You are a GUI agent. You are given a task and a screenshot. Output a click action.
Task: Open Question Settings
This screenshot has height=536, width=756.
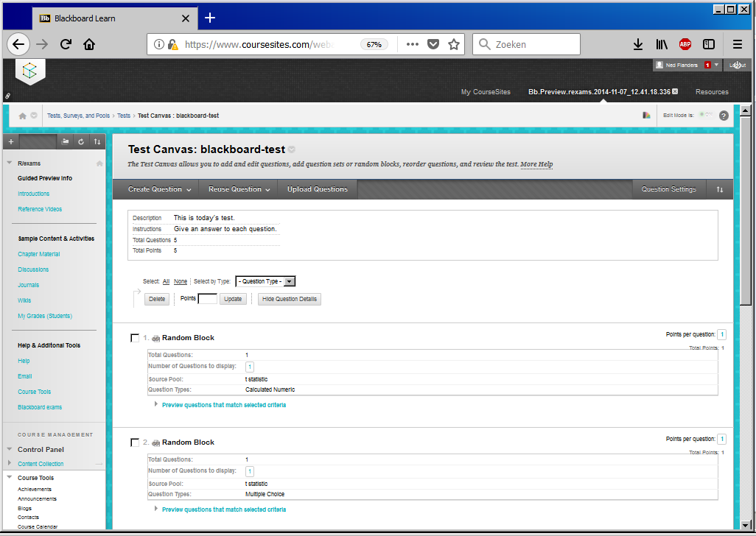669,189
